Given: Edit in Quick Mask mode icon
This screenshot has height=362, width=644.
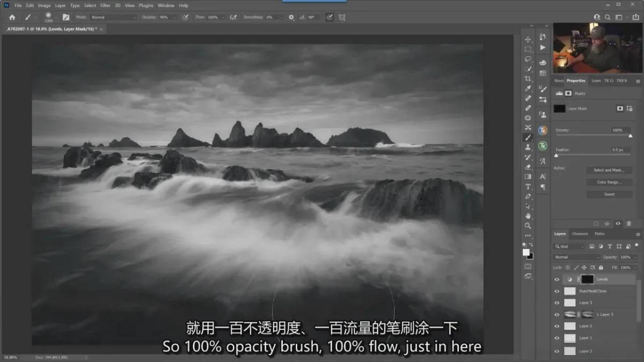Looking at the screenshot, I should point(528,267).
